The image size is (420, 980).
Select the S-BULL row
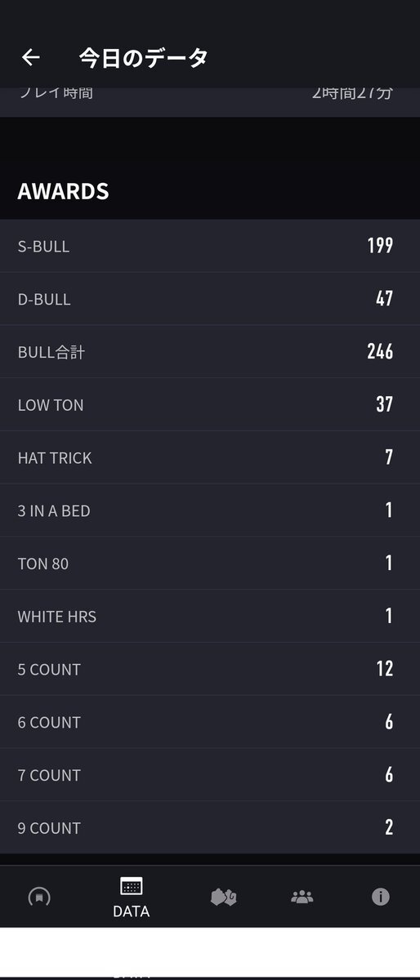click(x=210, y=246)
